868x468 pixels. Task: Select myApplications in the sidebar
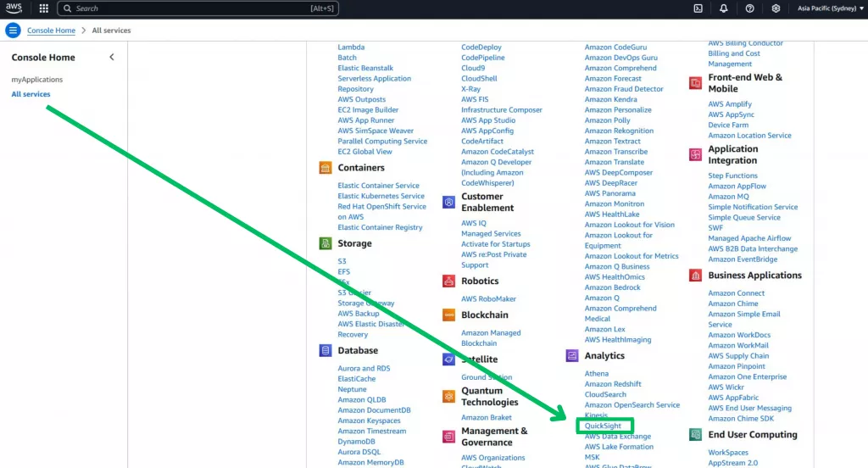tap(36, 80)
